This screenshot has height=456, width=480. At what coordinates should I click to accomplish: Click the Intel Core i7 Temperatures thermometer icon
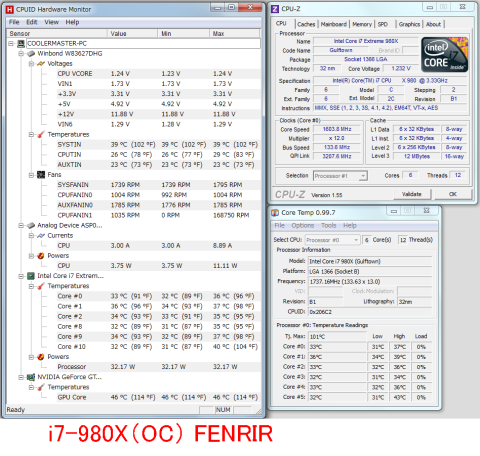41,286
